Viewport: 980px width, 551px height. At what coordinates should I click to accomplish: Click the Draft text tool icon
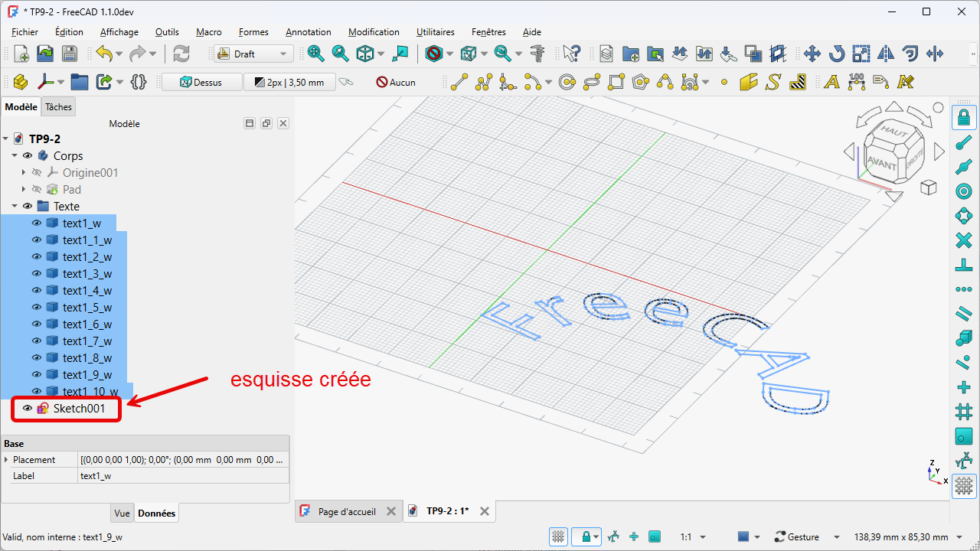(831, 82)
